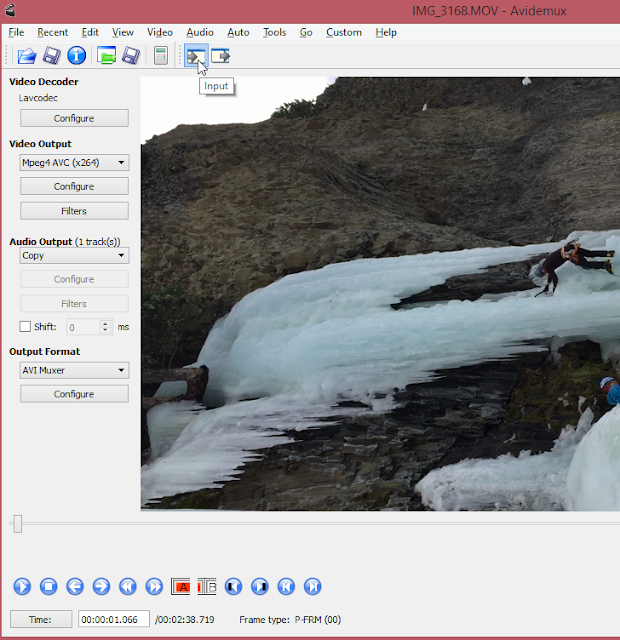
Task: Click Configure under Video Output
Action: tap(74, 186)
